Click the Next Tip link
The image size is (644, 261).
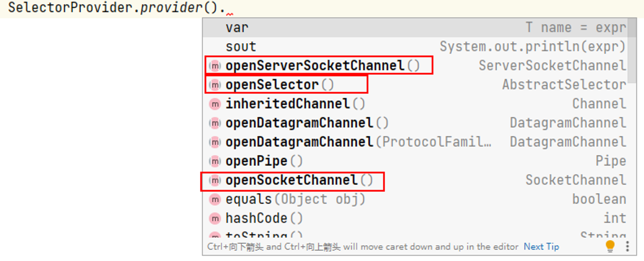pyautogui.click(x=541, y=247)
